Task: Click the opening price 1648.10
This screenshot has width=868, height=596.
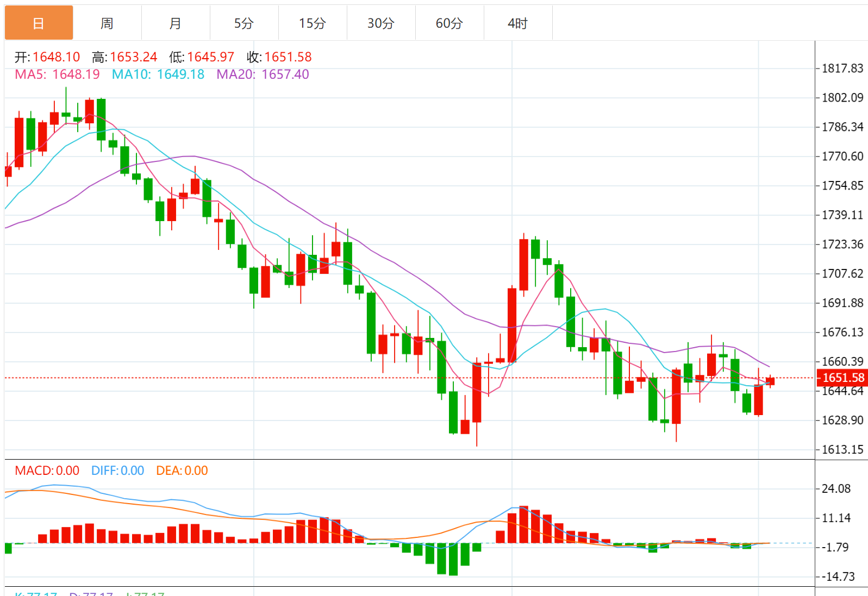Action: pyautogui.click(x=56, y=57)
